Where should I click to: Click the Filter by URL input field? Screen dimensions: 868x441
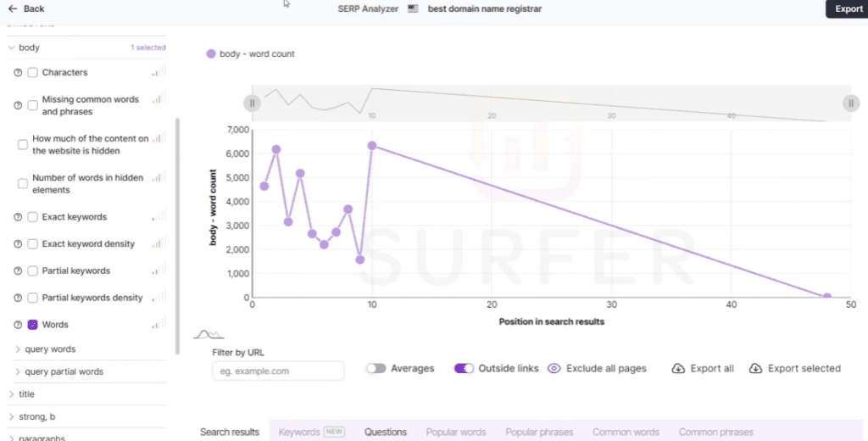click(277, 371)
